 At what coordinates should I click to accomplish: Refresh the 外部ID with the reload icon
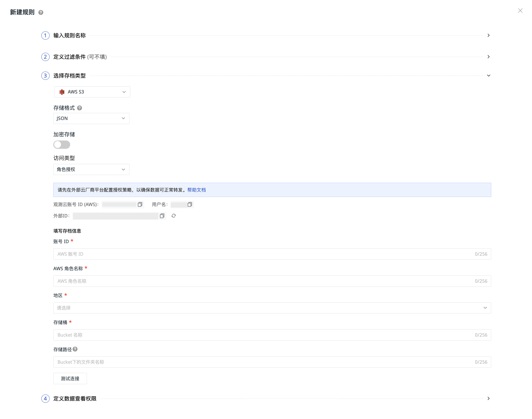(174, 216)
